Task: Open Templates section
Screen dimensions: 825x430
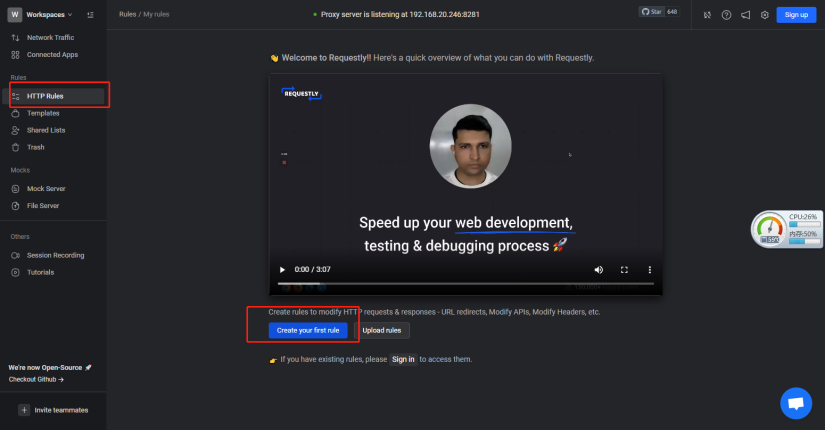Action: (x=43, y=113)
